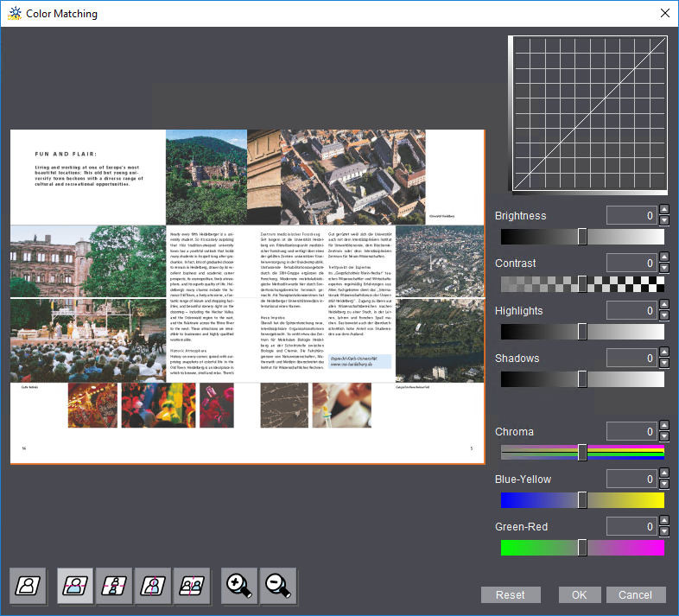Select the side-by-side comparison view icon
Image resolution: width=679 pixels, height=616 pixels.
(192, 586)
